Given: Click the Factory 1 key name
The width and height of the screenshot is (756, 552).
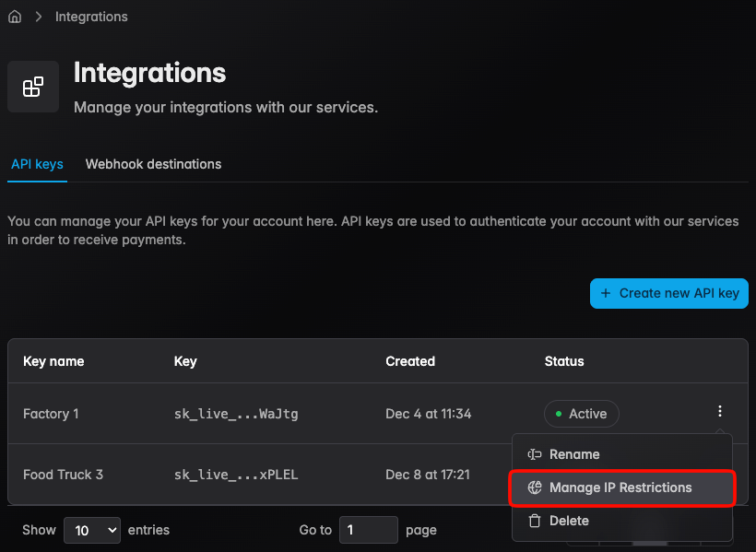Looking at the screenshot, I should [x=51, y=414].
